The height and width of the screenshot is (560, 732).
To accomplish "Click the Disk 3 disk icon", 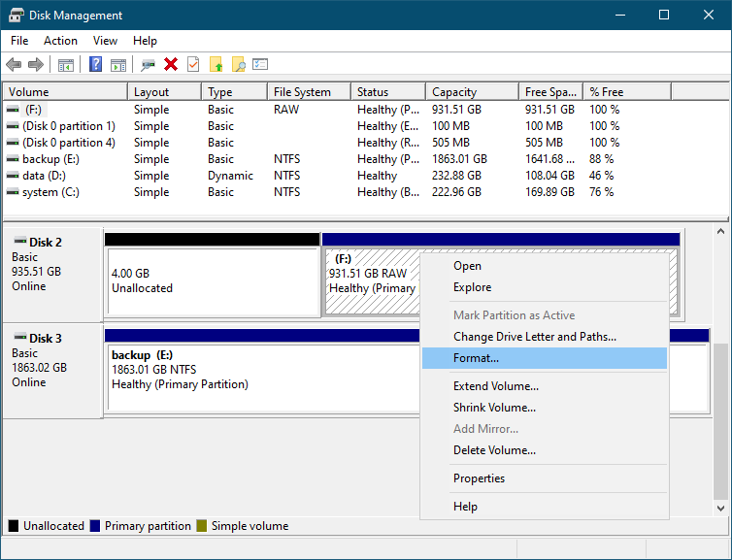I will [20, 337].
